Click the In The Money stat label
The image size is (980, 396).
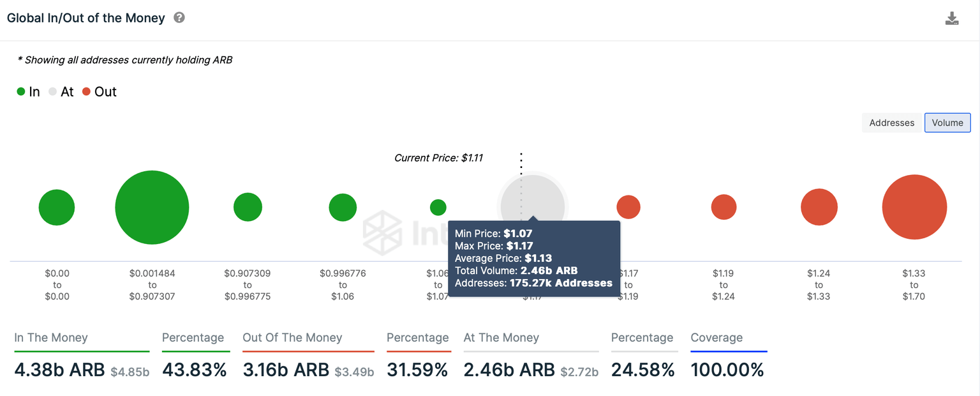point(51,338)
